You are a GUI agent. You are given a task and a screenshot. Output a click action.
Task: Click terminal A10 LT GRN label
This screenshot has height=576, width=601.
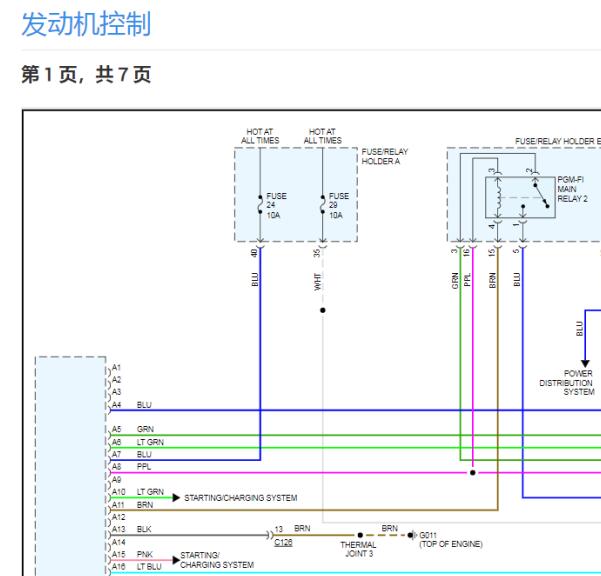138,492
